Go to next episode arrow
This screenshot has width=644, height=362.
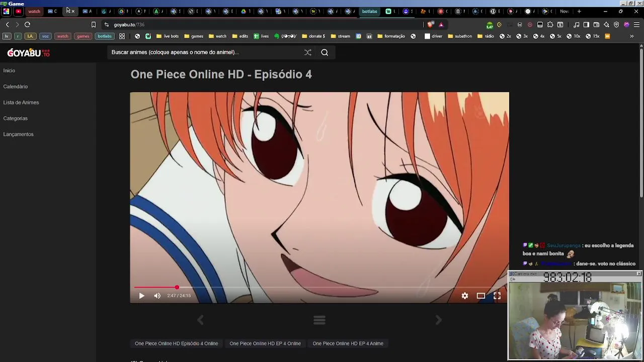[438, 320]
